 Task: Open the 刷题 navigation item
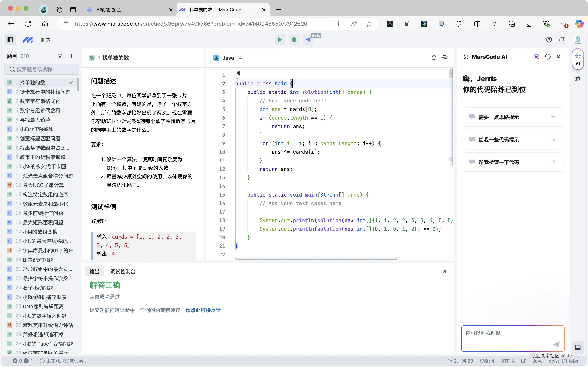point(45,40)
